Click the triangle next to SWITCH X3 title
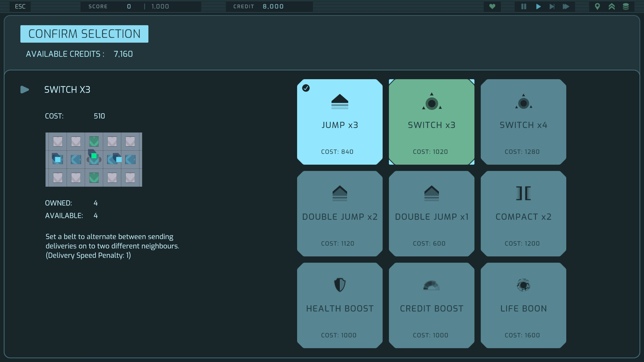 [x=24, y=89]
